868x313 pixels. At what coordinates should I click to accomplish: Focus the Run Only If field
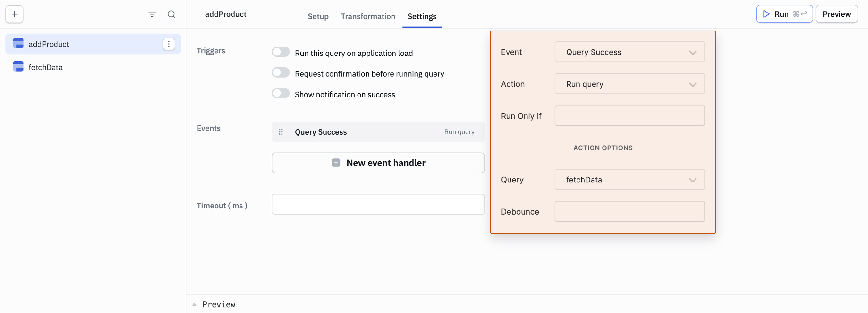click(x=629, y=116)
